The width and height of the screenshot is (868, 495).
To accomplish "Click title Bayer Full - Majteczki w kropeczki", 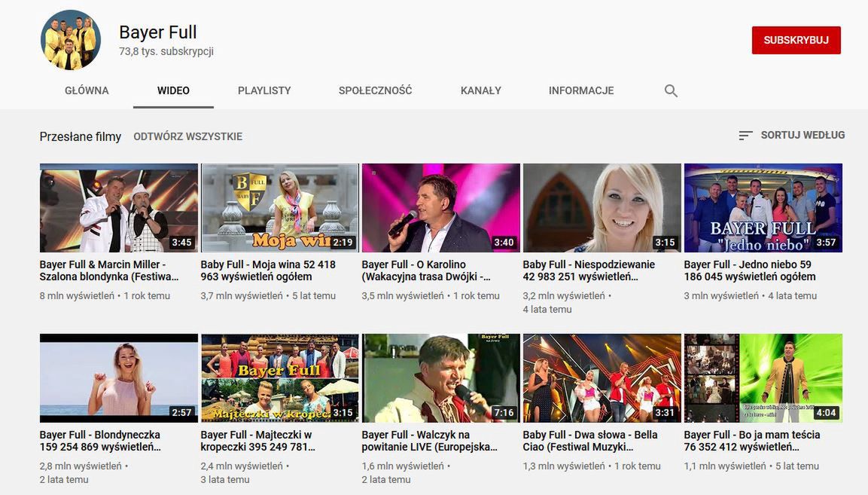I will [258, 441].
